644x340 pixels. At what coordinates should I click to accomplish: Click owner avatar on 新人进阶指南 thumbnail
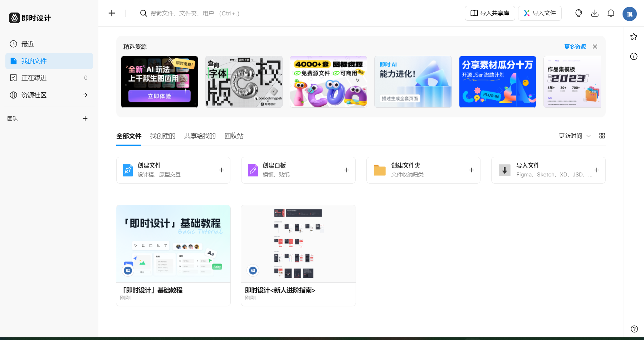[x=253, y=270]
